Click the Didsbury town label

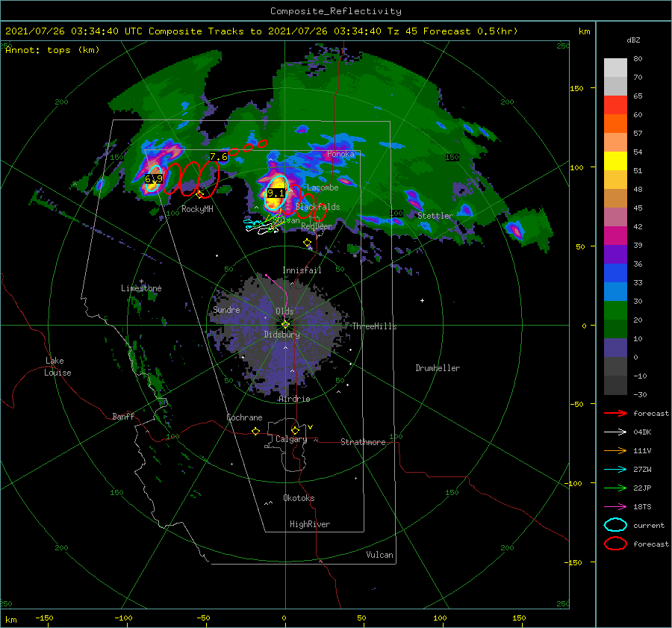pos(282,335)
